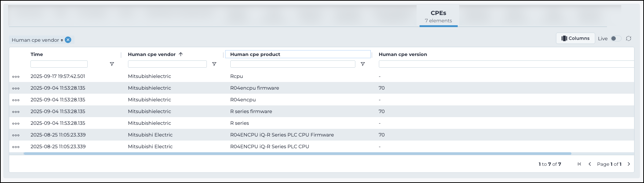
Task: Open the Columns chooser
Action: 575,38
